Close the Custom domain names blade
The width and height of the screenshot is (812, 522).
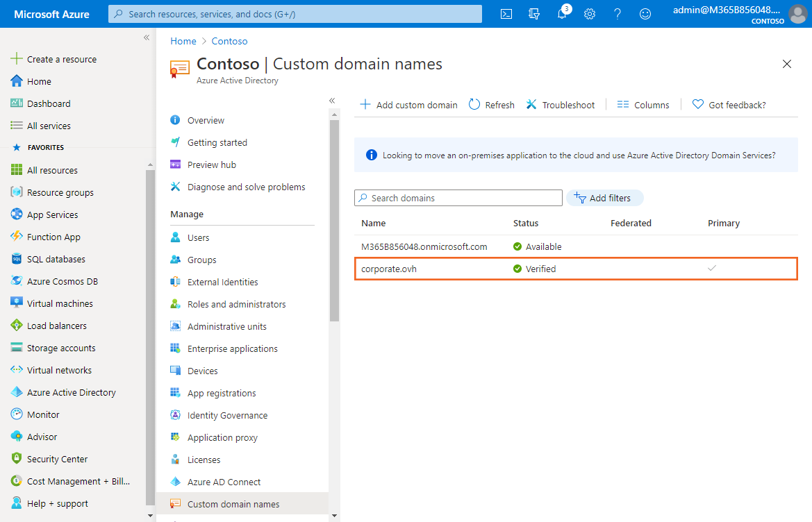787,64
